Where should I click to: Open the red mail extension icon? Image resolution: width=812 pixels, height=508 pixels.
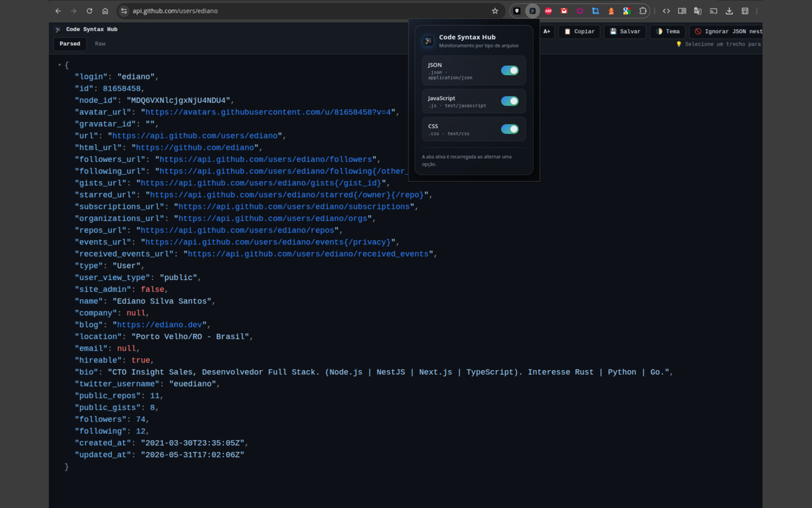pos(564,11)
